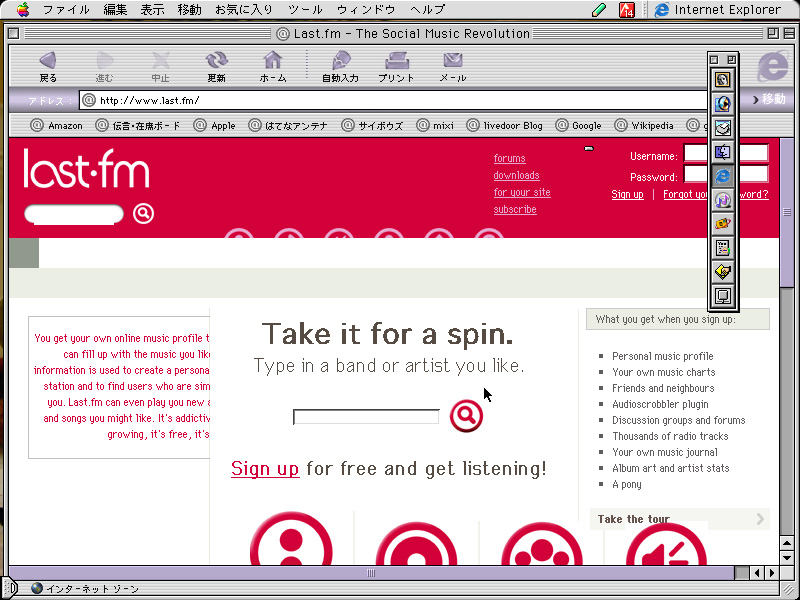Open the Apple favorites bar link
The width and height of the screenshot is (800, 600).
[x=214, y=126]
